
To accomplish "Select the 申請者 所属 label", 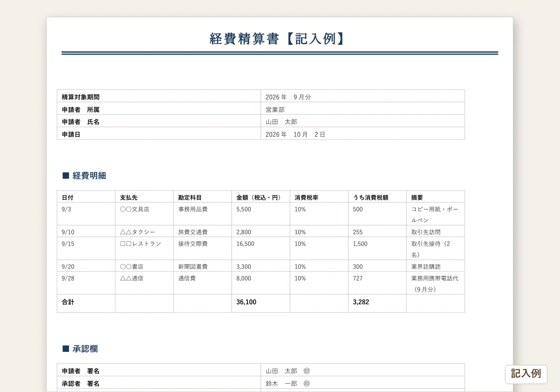I will (80, 110).
